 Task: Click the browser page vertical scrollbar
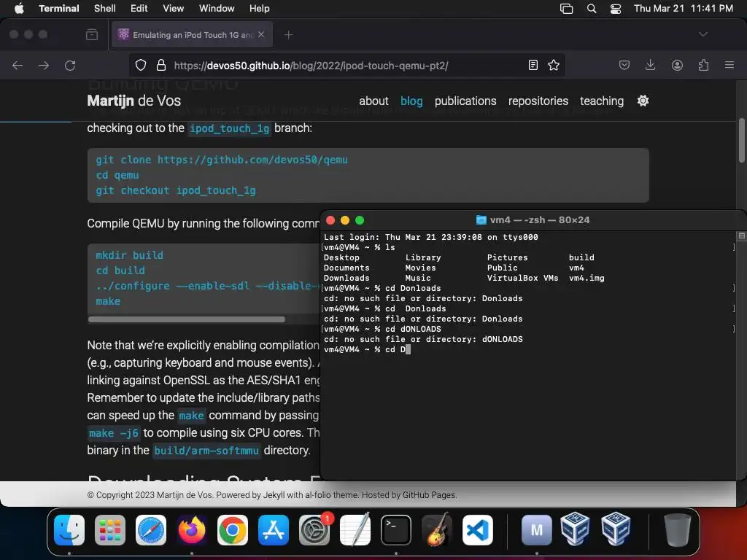pyautogui.click(x=742, y=140)
